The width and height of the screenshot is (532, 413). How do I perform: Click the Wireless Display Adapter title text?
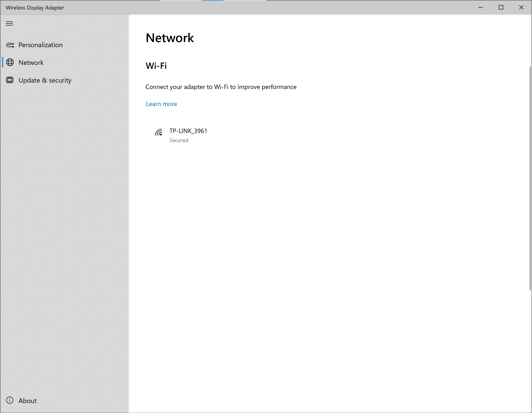click(x=34, y=8)
